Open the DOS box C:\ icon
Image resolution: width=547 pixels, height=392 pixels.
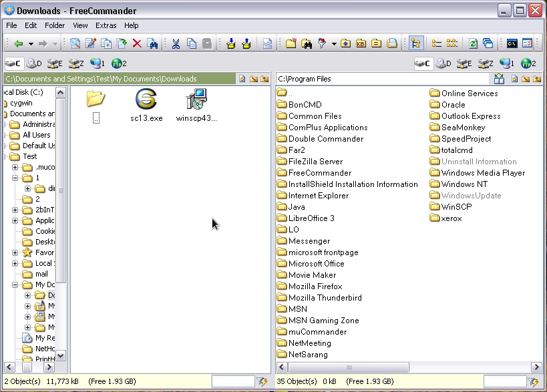pyautogui.click(x=512, y=43)
